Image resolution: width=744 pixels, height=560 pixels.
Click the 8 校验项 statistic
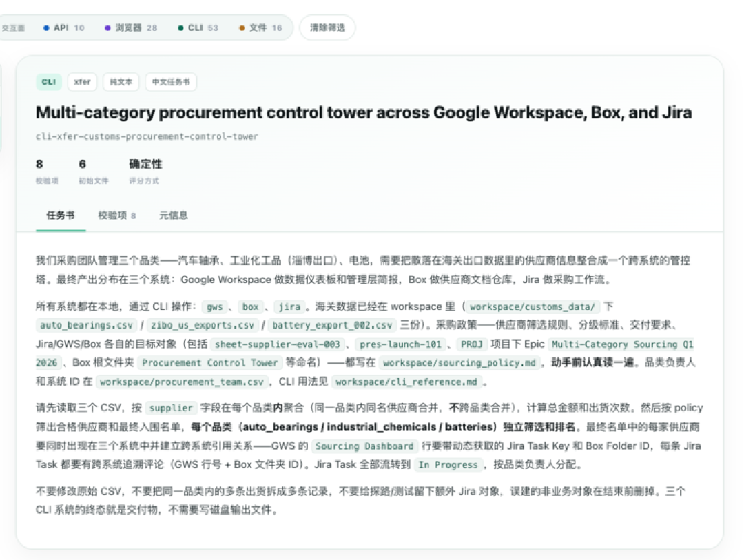click(x=47, y=171)
